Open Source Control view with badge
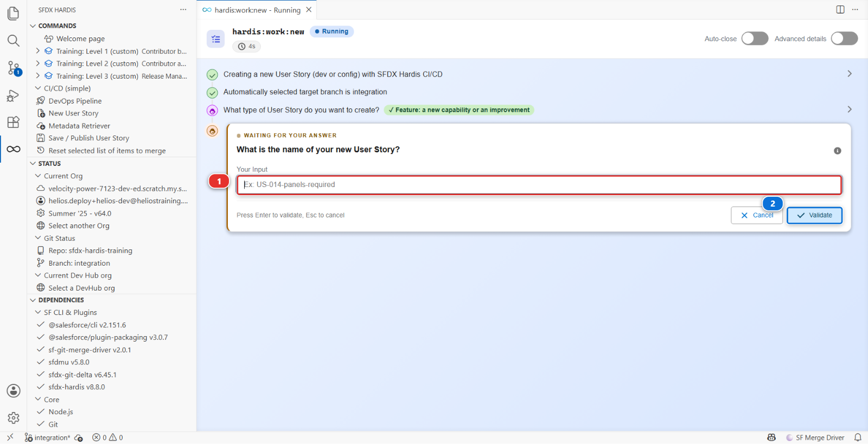This screenshot has height=444, width=868. pyautogui.click(x=14, y=68)
